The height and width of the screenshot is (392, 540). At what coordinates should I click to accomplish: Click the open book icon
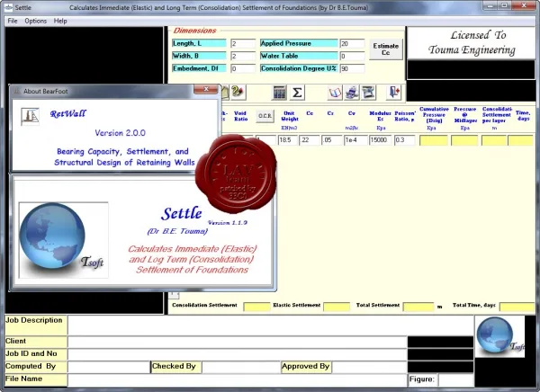[335, 93]
